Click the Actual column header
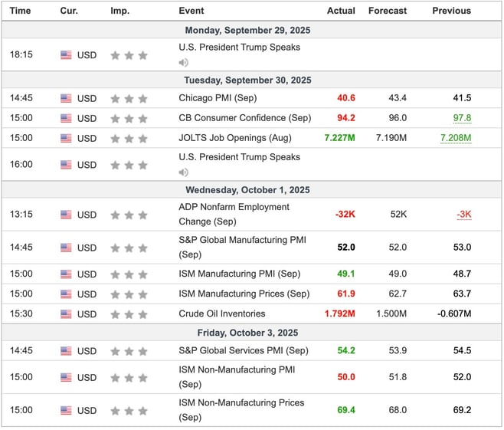 click(x=341, y=11)
